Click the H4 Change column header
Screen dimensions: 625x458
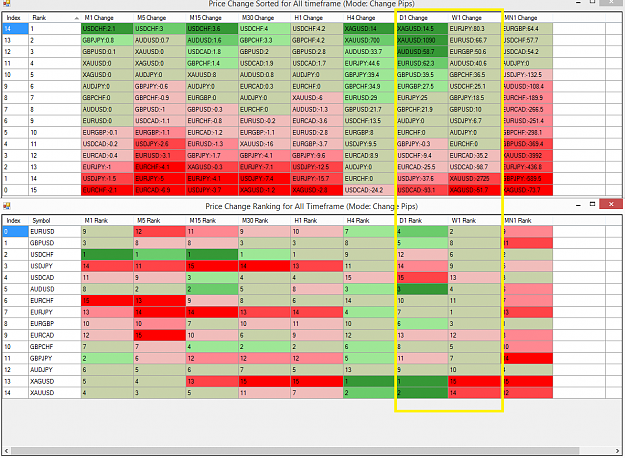click(x=369, y=18)
